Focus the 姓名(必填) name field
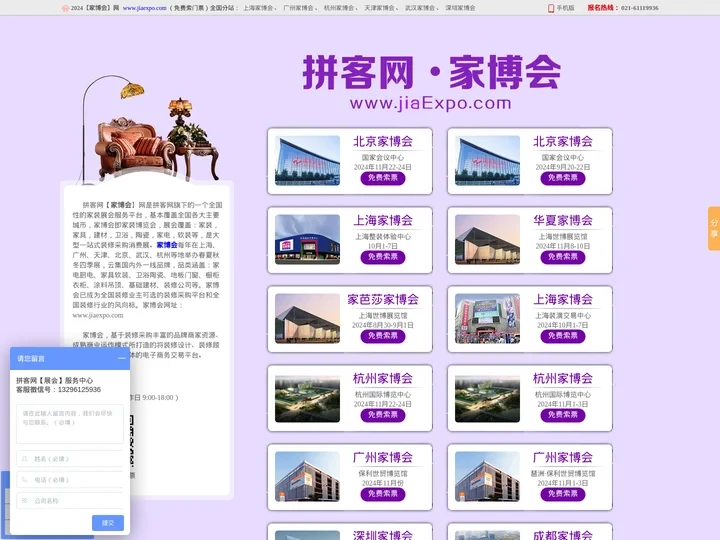This screenshot has width=720, height=540. 70,458
